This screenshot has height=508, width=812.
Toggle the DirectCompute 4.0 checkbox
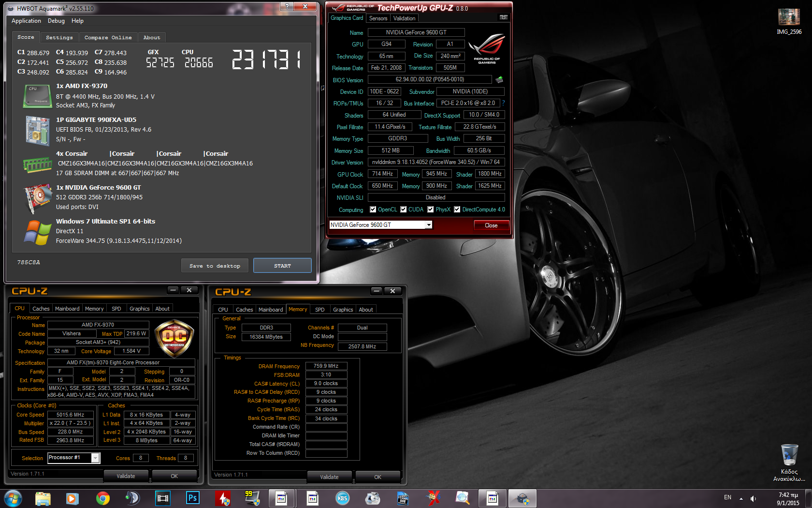[457, 209]
